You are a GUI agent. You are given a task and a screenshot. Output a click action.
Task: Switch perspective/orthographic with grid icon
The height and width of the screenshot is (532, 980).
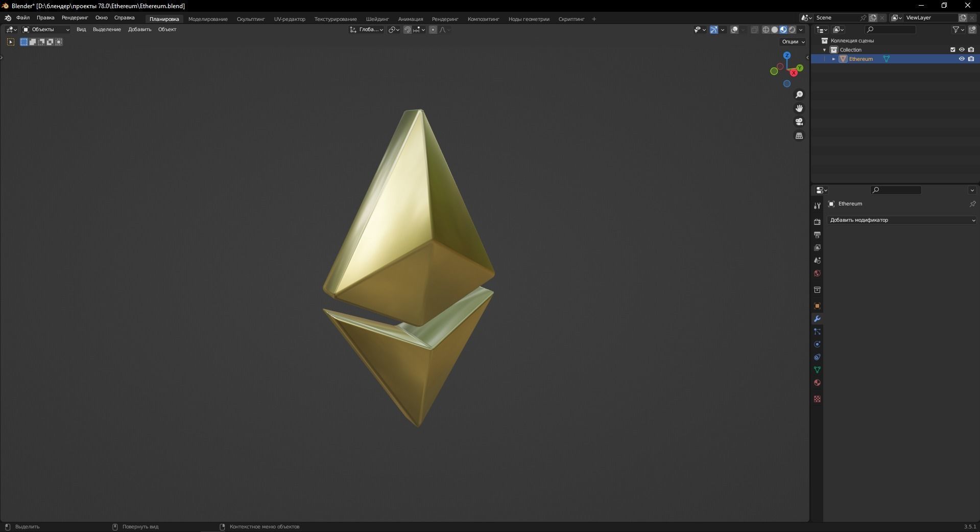click(x=799, y=135)
